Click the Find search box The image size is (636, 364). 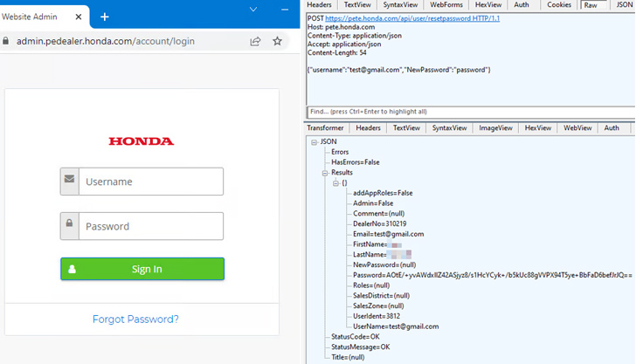[x=471, y=112]
